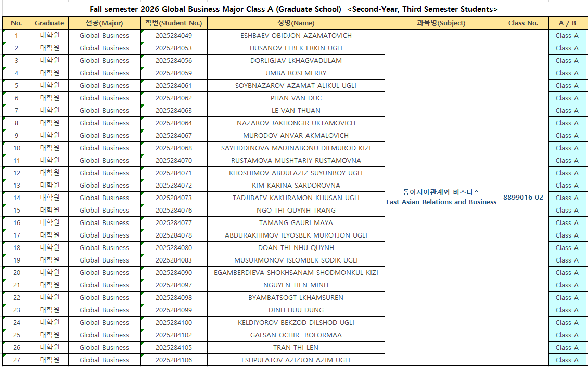Click the '전공(Major)' column header
The height and width of the screenshot is (367, 588).
(x=104, y=23)
